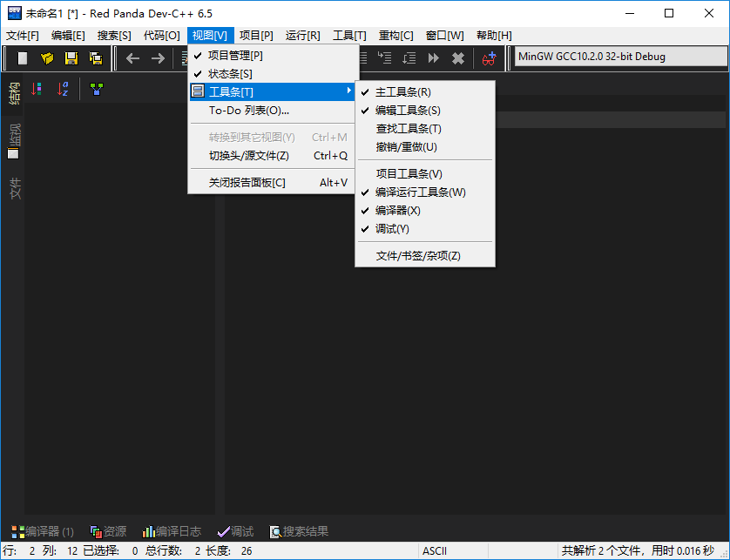Click the run-to-cursor double-arrow button
Screen dimensions: 730x560
coord(432,59)
